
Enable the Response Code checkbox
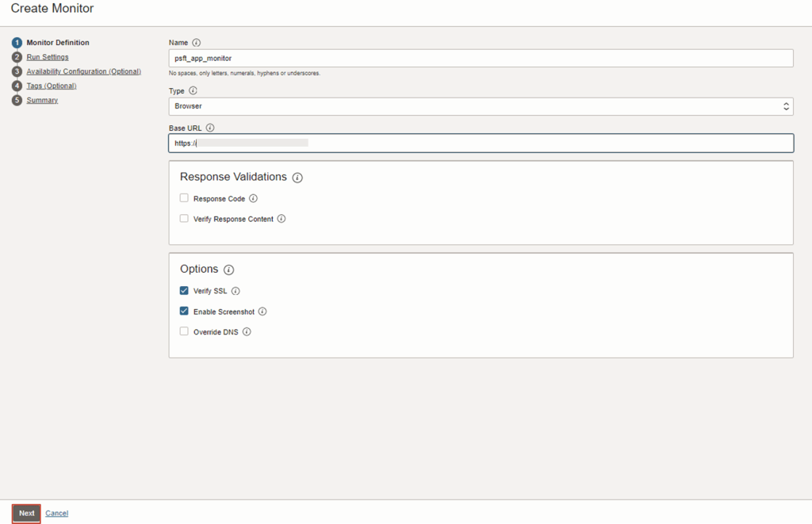[x=184, y=199]
